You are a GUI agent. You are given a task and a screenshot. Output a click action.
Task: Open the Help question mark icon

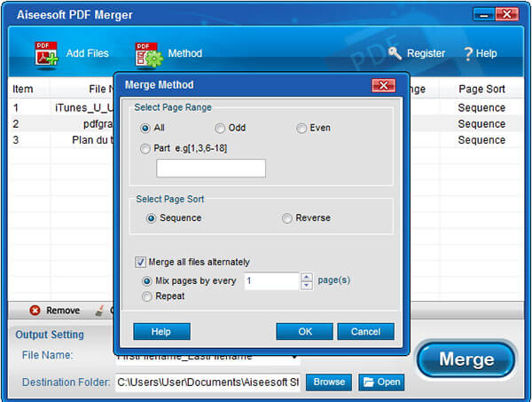468,53
